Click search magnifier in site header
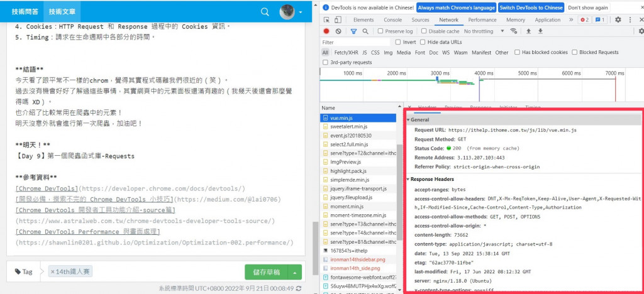 click(265, 11)
